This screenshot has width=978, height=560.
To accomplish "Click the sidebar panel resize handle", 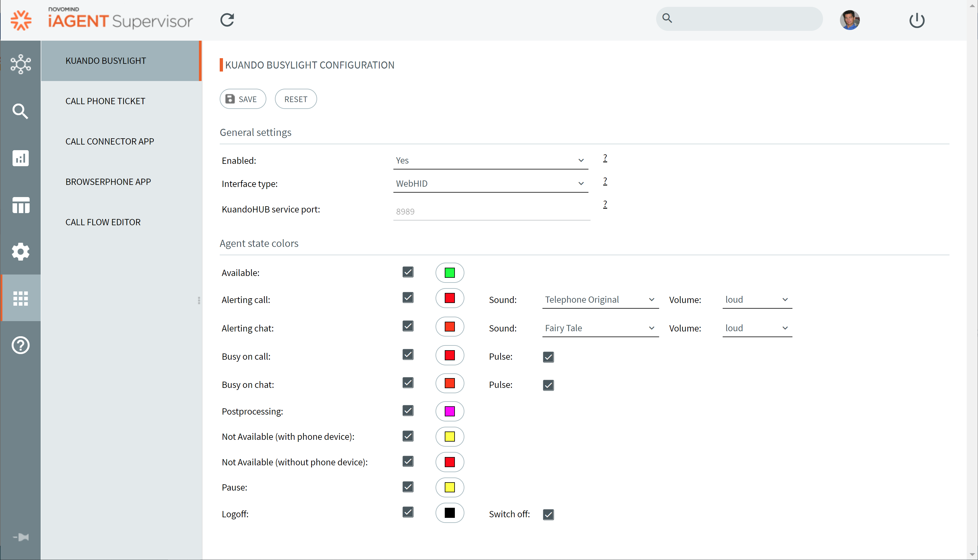I will pyautogui.click(x=199, y=300).
